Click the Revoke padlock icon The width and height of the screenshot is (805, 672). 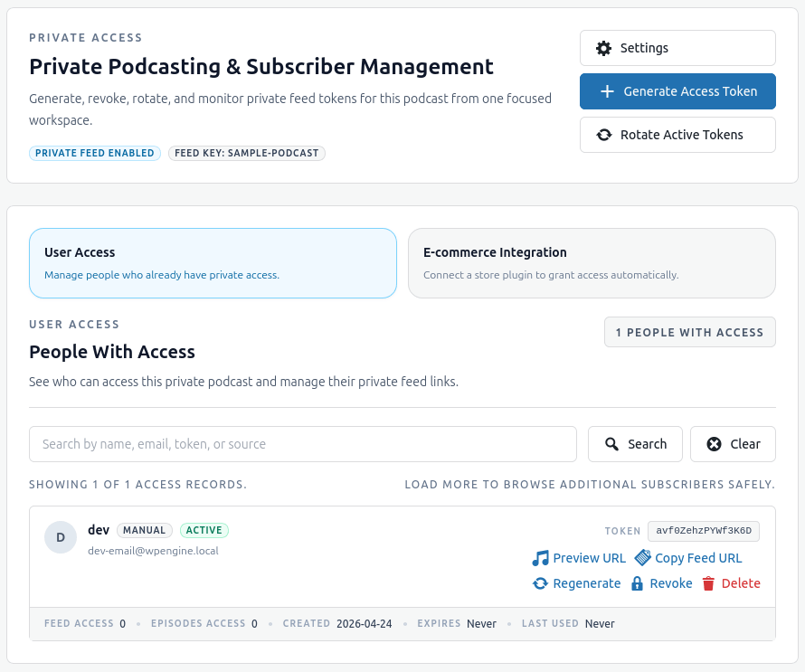[637, 583]
